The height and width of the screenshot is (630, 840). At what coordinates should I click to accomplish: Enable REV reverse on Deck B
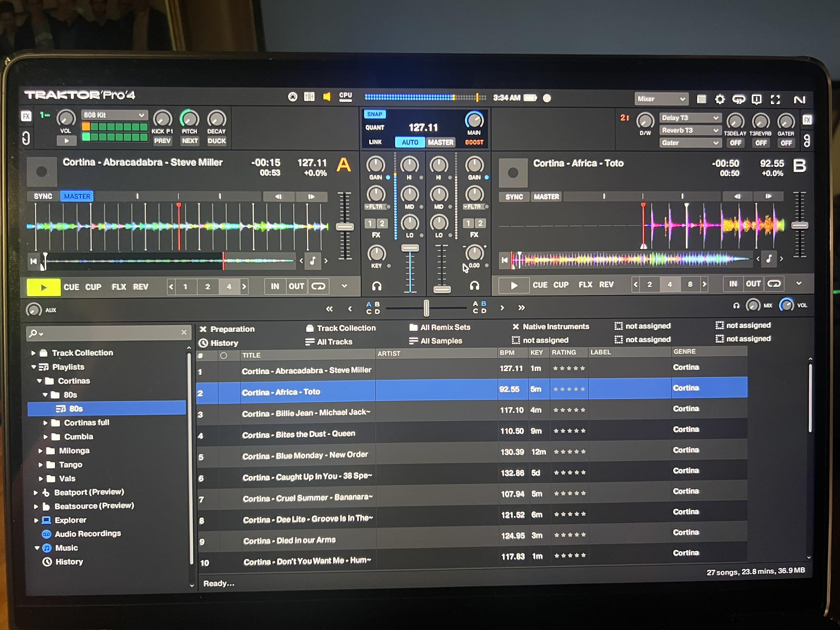coord(606,285)
